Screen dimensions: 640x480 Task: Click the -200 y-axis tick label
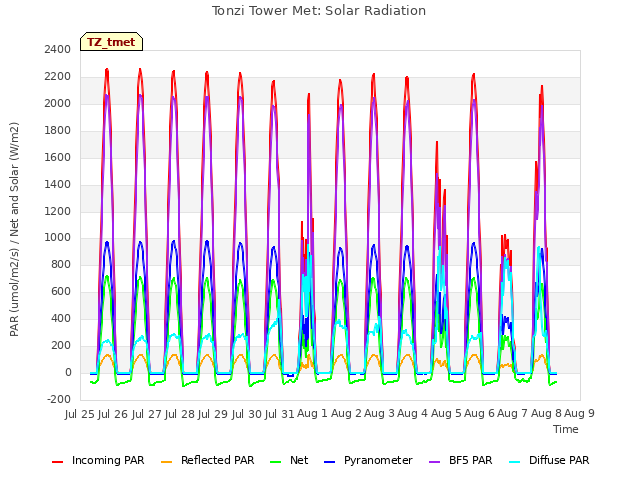pos(59,399)
